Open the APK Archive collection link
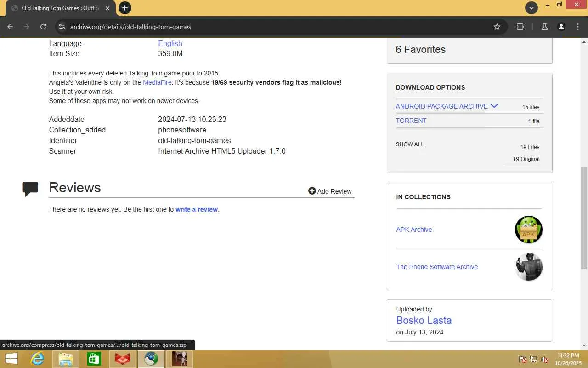 (x=414, y=230)
